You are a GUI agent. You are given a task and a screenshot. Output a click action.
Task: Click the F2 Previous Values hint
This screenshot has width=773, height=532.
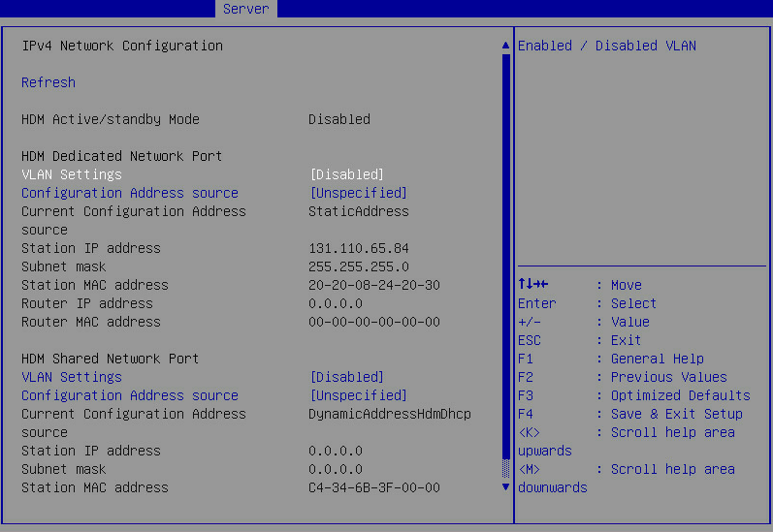[x=623, y=377]
